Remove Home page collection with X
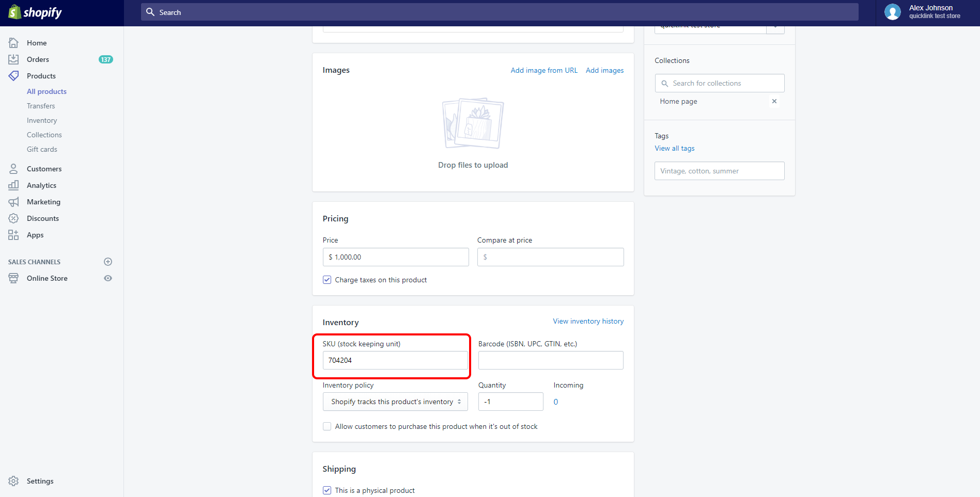The image size is (980, 497). 774,101
